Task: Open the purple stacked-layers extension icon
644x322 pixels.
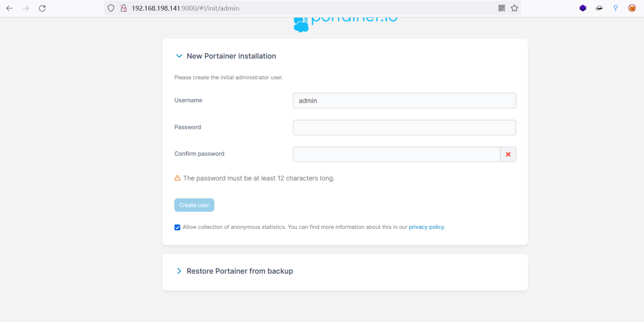Action: (x=583, y=8)
